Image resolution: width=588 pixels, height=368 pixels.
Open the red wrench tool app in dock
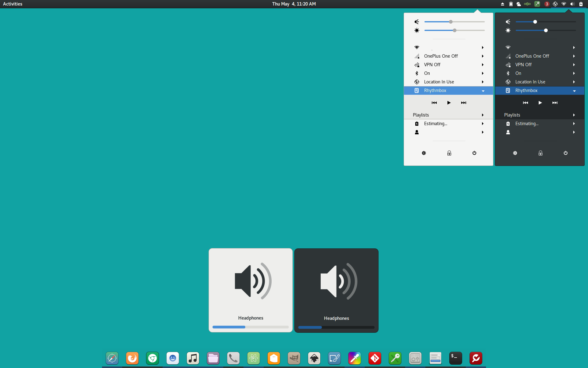coord(476,358)
